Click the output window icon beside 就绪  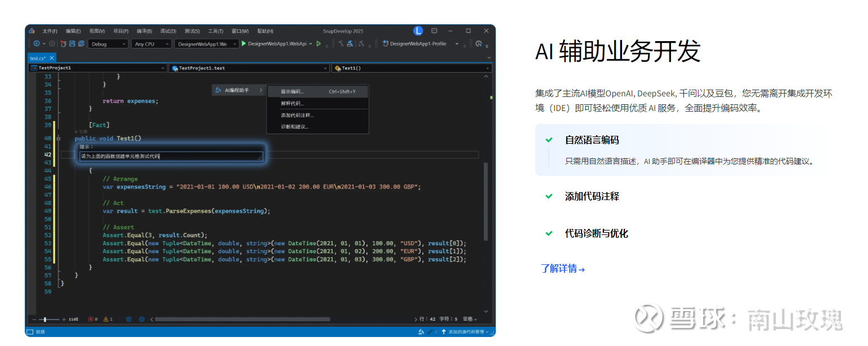tap(30, 332)
